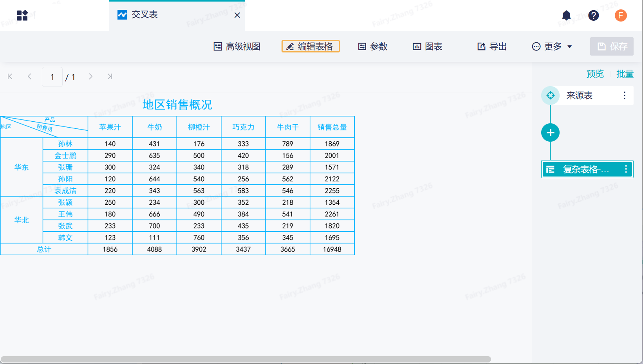Open the 复杂表格 step options menu

point(626,169)
